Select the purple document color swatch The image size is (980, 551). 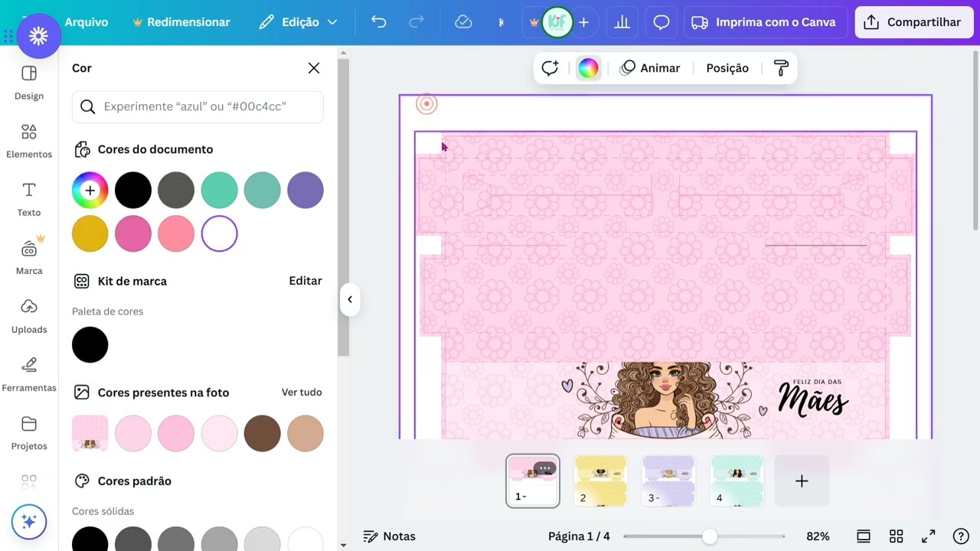coord(305,191)
